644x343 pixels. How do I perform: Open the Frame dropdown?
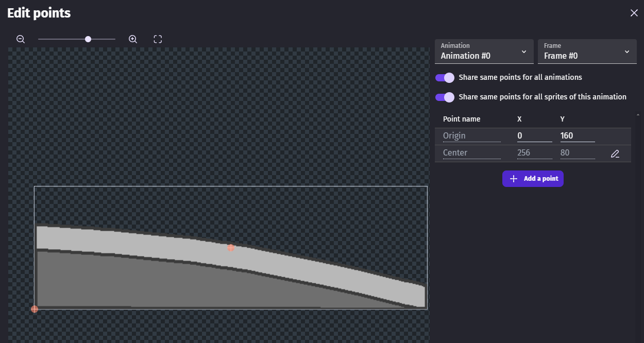587,52
